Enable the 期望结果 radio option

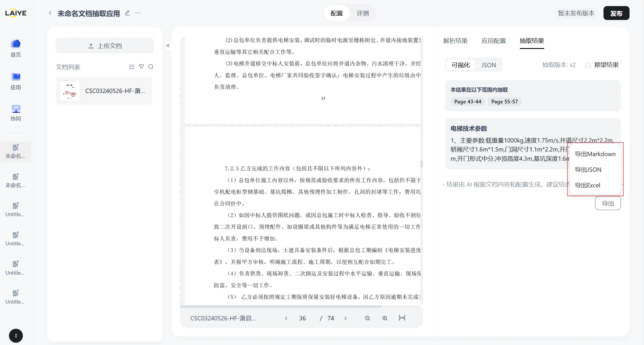pyautogui.click(x=588, y=65)
